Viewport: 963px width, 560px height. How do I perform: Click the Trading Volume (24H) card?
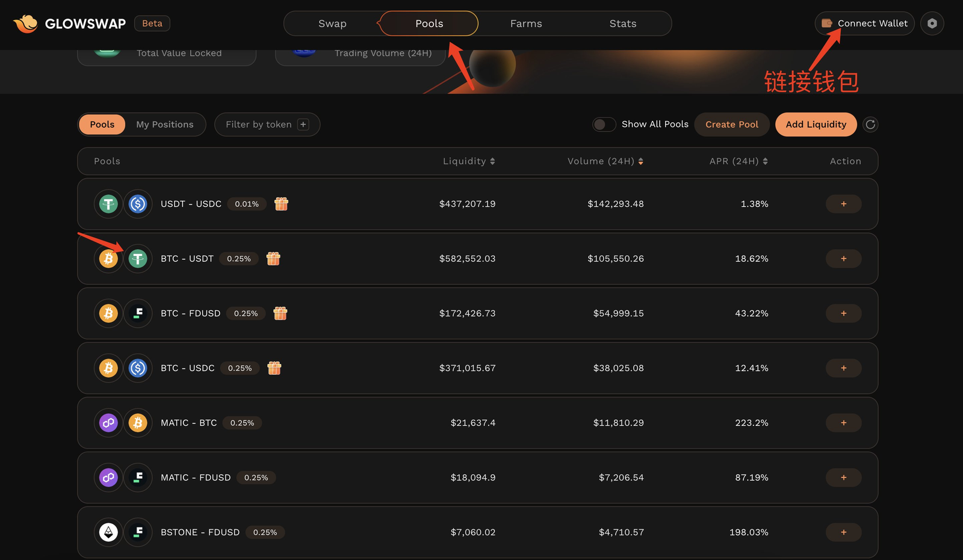pyautogui.click(x=361, y=57)
